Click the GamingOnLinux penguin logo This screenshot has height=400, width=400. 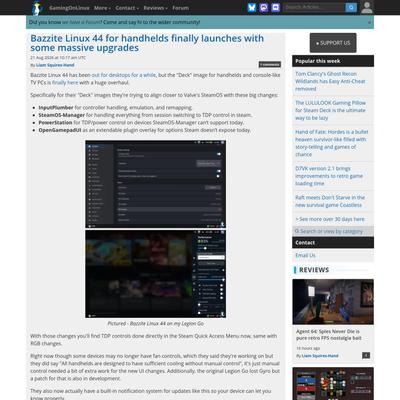coord(37,8)
